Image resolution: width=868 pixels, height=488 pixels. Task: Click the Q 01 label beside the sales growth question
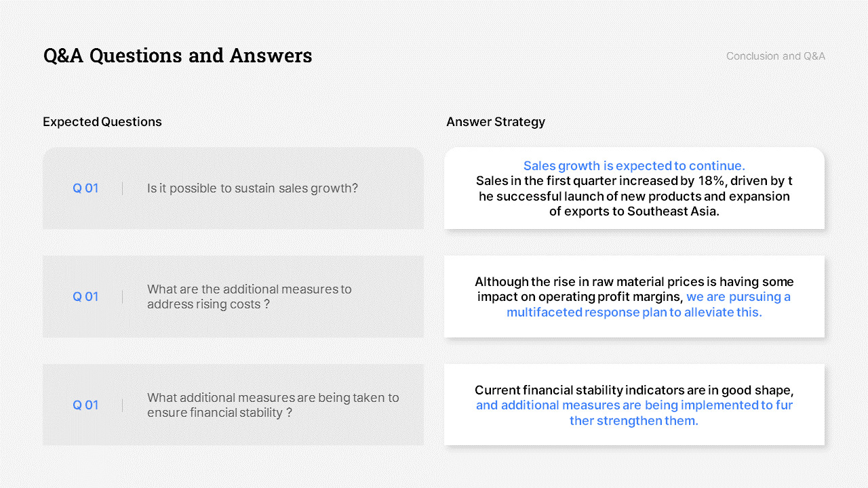[x=85, y=188]
